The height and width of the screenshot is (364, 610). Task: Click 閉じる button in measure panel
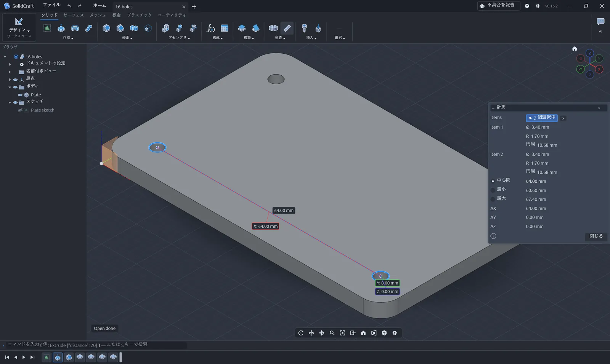(596, 236)
